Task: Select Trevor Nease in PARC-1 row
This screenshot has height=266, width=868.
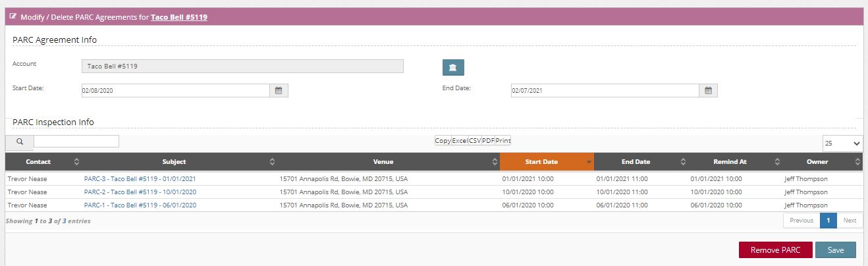Action: pyautogui.click(x=28, y=205)
